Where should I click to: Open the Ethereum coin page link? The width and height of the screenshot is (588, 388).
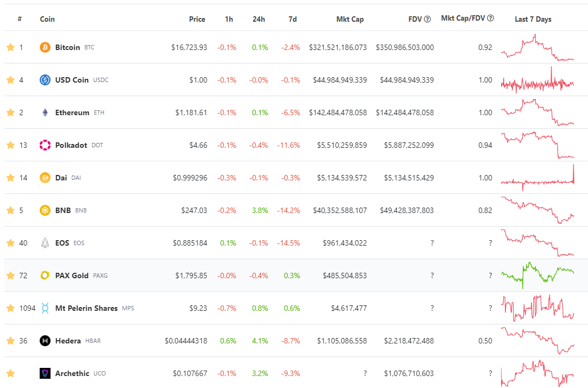tap(72, 112)
